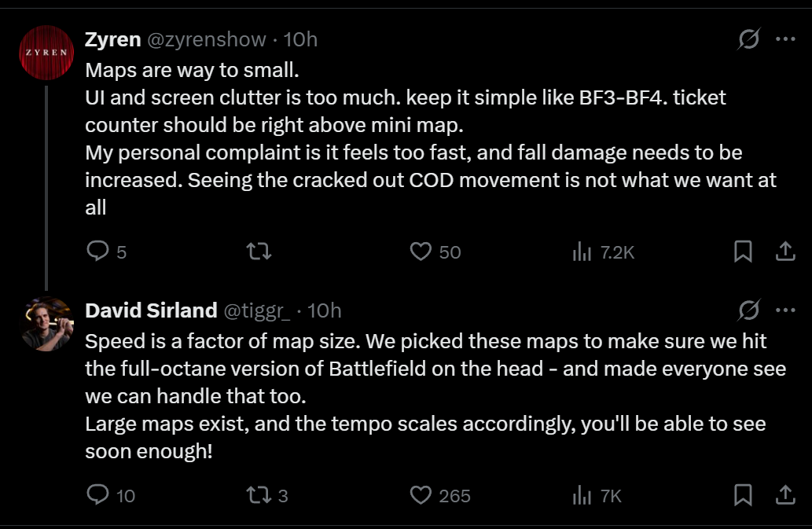This screenshot has height=529, width=812.
Task: Bookmark Zyren's tweet
Action: [x=743, y=252]
